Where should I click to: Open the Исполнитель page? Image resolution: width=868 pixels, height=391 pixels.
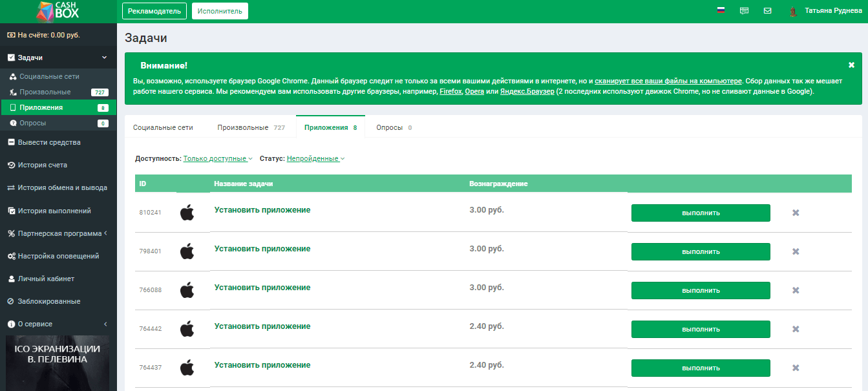point(219,11)
